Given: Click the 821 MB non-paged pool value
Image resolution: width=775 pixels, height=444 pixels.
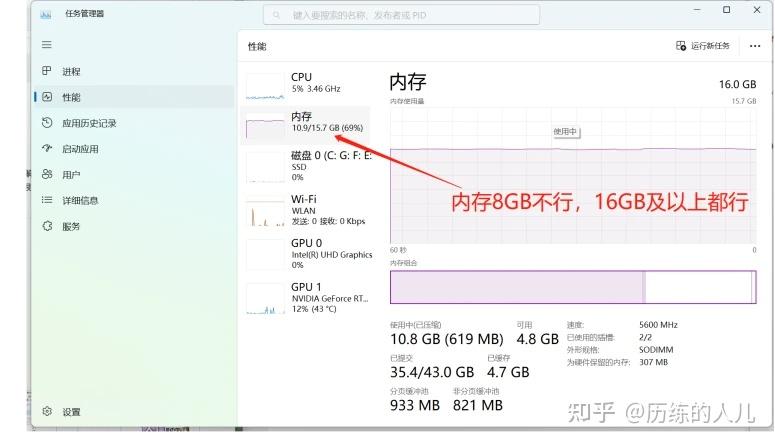Looking at the screenshot, I should 477,405.
